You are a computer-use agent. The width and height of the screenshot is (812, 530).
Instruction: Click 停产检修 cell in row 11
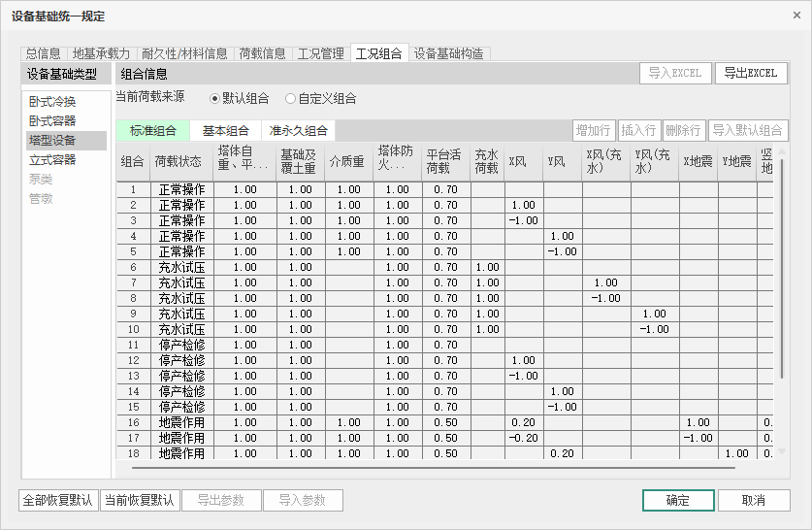click(181, 345)
